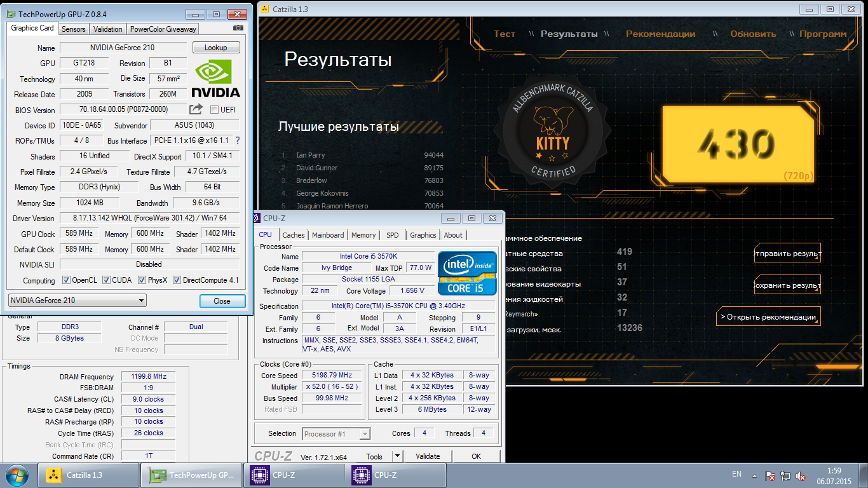
Task: Click the GPU-Z Lookup button
Action: tap(216, 48)
